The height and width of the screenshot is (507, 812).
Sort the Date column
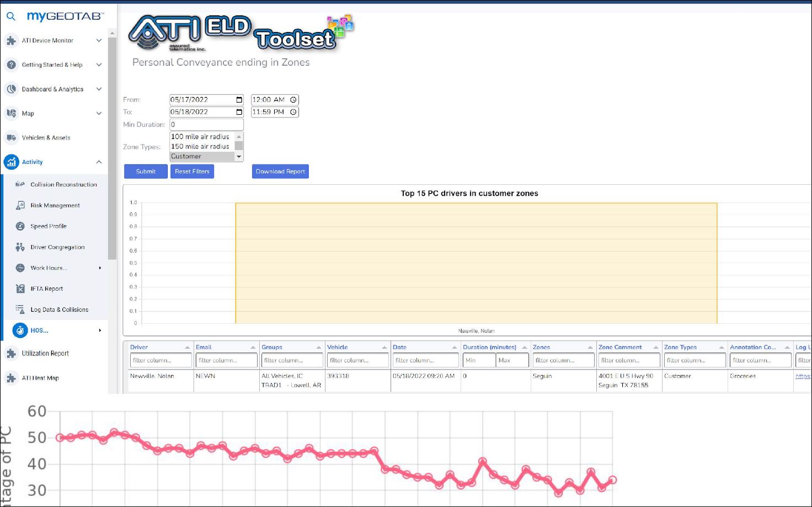pos(454,348)
